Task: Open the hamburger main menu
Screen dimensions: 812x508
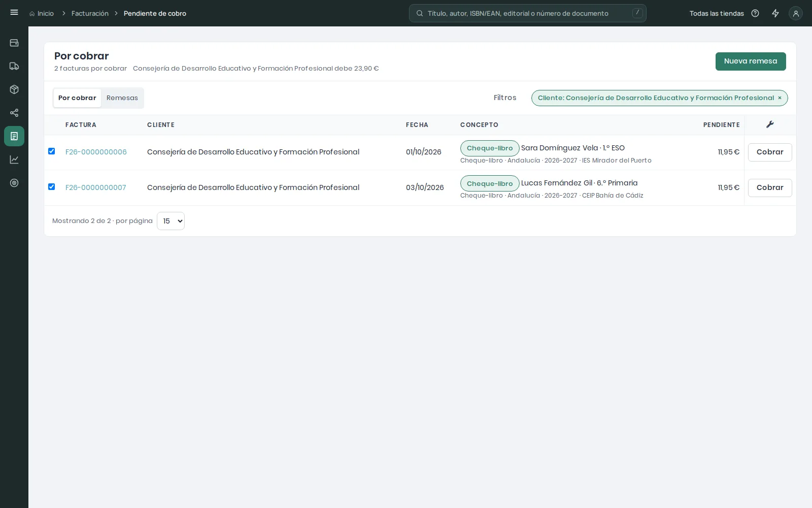Action: click(14, 13)
